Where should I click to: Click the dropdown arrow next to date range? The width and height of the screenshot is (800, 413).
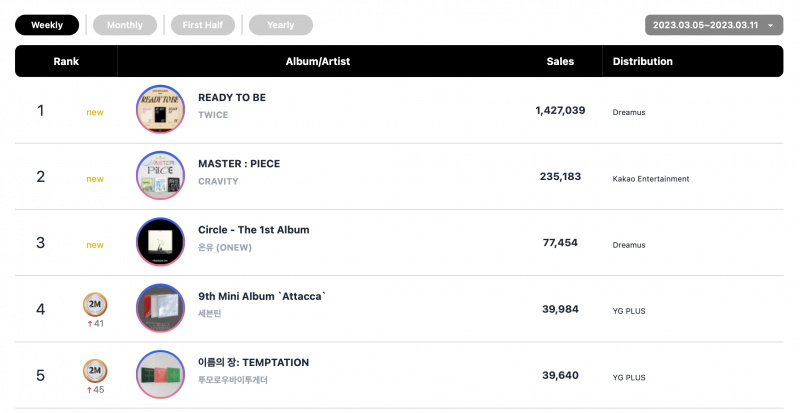pos(770,26)
